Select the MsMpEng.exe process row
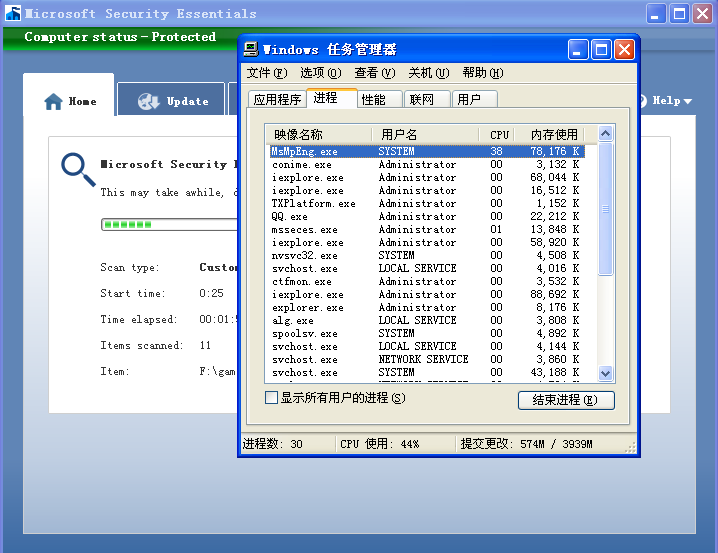The height and width of the screenshot is (553, 718). coord(427,152)
